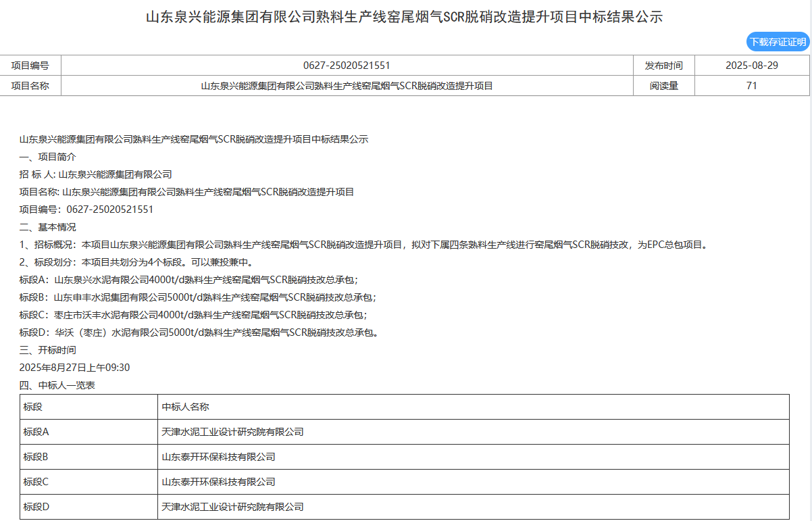
Task: Select project name value in header table
Action: (347, 86)
